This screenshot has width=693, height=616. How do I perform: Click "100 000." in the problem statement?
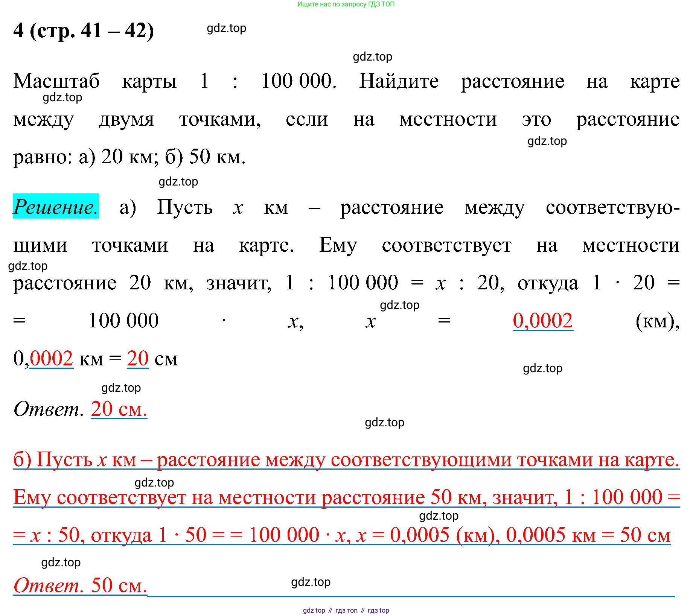coord(299,81)
